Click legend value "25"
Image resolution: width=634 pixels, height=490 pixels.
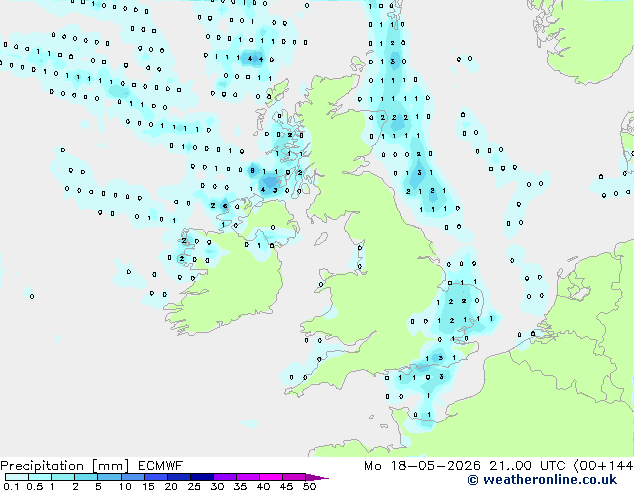194,486
